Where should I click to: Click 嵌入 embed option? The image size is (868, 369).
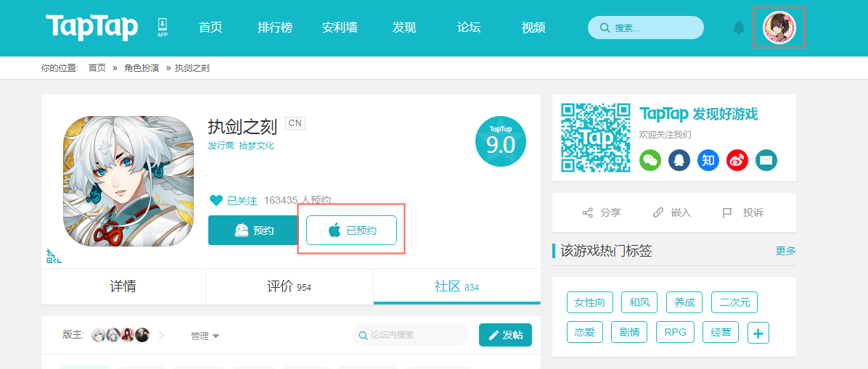coord(672,212)
